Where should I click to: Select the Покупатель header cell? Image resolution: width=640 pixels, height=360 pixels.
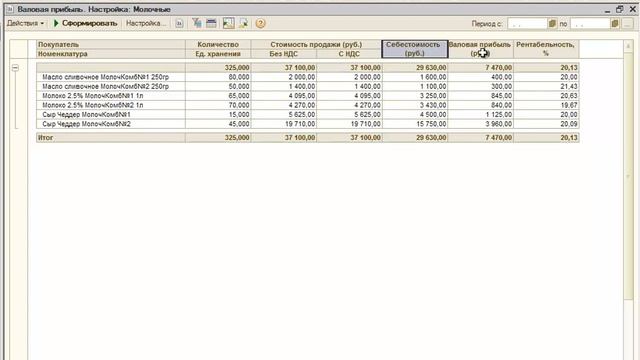(111, 44)
